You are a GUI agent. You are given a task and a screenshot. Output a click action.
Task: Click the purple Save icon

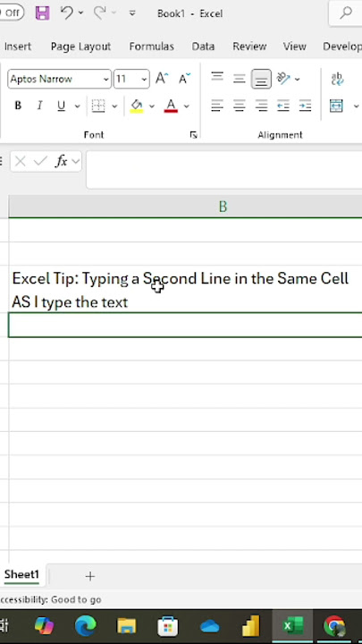(x=42, y=13)
